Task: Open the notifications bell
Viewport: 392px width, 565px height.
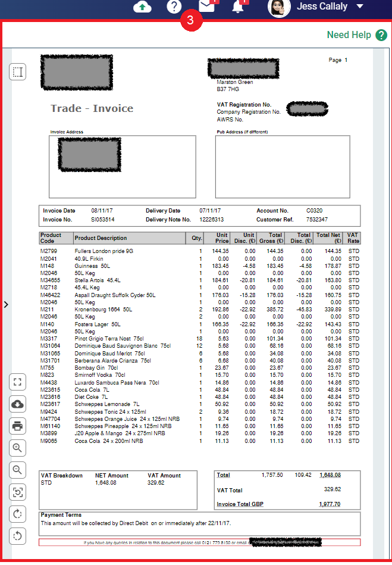Action: (237, 6)
